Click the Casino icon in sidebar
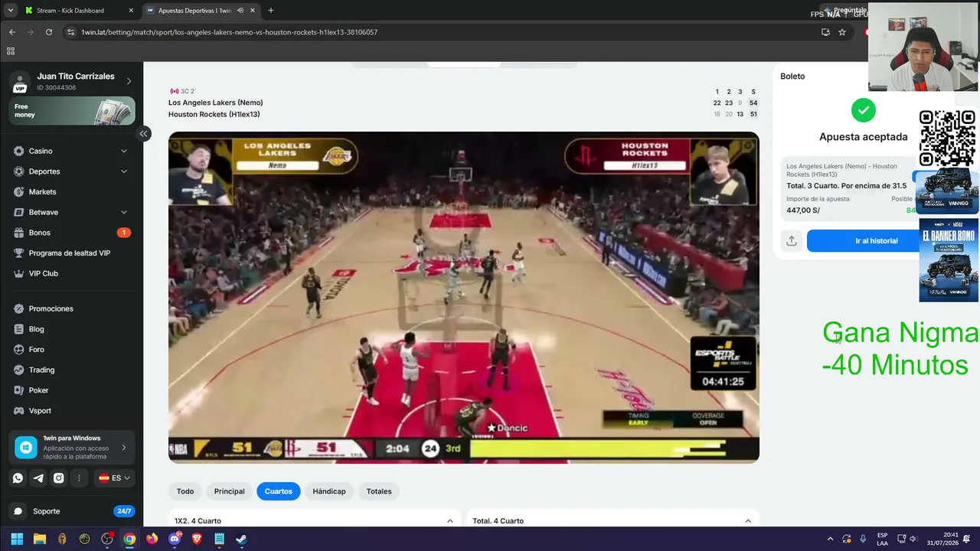Viewport: 980px width, 551px height. tap(19, 151)
